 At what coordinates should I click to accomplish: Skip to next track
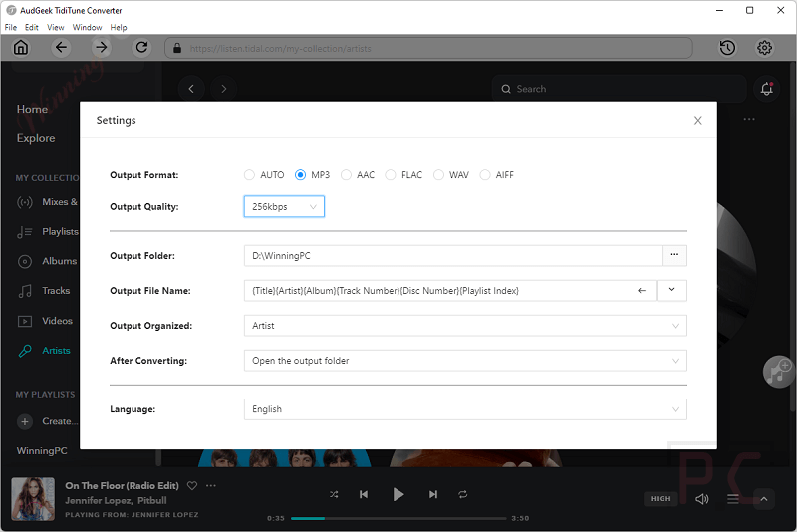[433, 494]
